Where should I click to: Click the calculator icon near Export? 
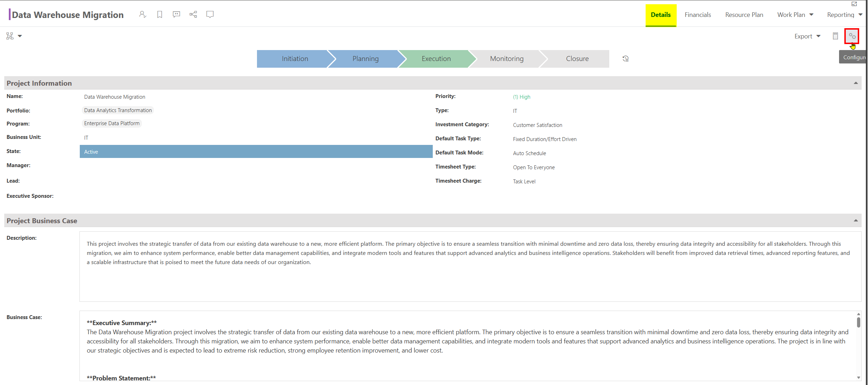point(835,36)
